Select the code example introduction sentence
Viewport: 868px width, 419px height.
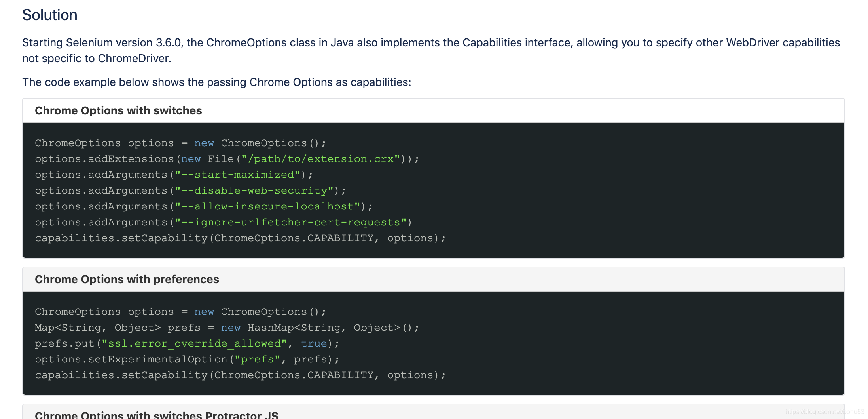(216, 82)
